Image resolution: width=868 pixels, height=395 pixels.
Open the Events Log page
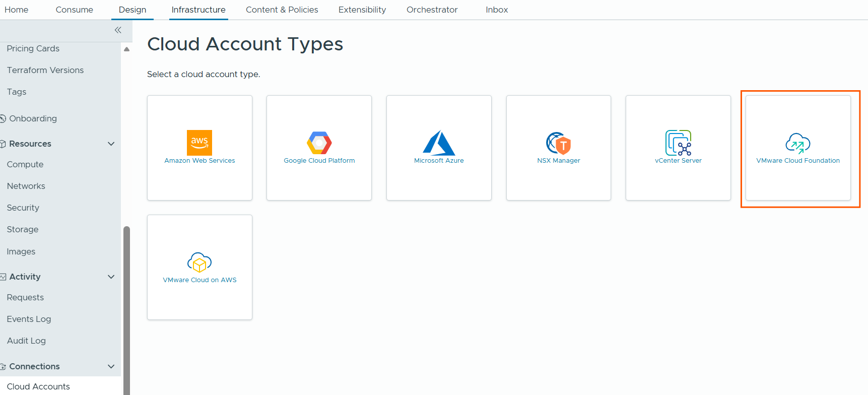coord(29,319)
